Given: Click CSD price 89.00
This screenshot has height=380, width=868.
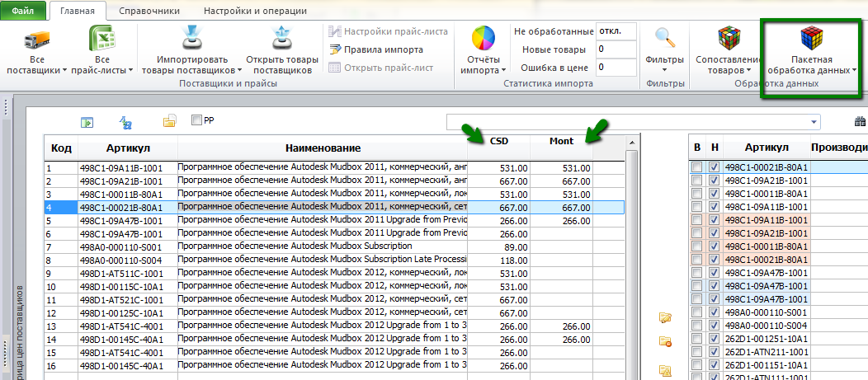Looking at the screenshot, I should click(x=515, y=246).
